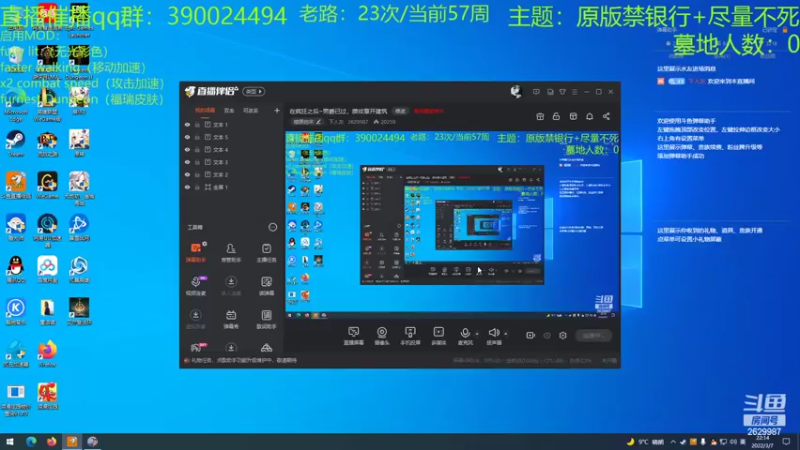Select the 文本 2 source layer

pyautogui.click(x=221, y=174)
